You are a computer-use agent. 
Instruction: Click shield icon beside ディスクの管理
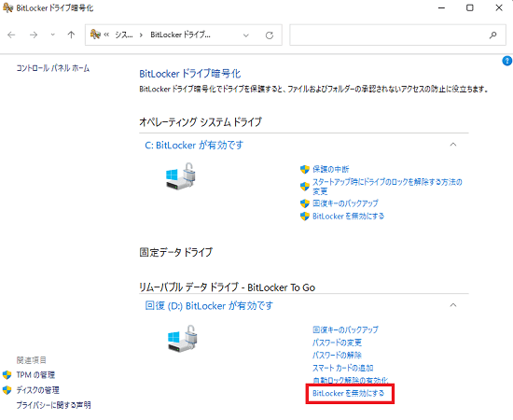(x=7, y=390)
